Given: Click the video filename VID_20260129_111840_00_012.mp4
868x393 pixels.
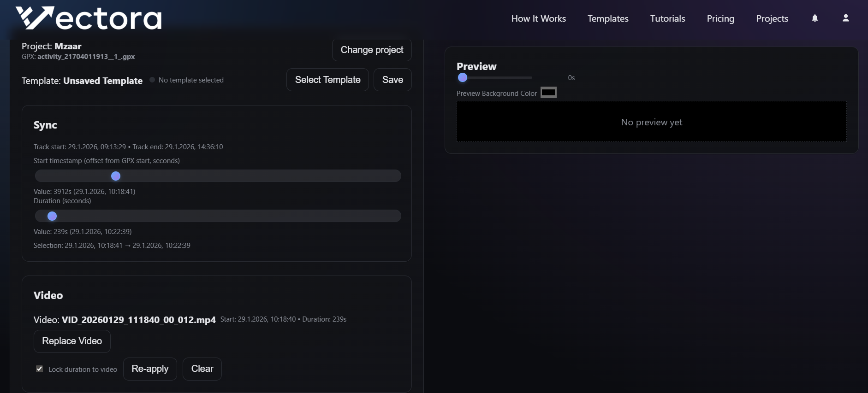Looking at the screenshot, I should [x=139, y=320].
